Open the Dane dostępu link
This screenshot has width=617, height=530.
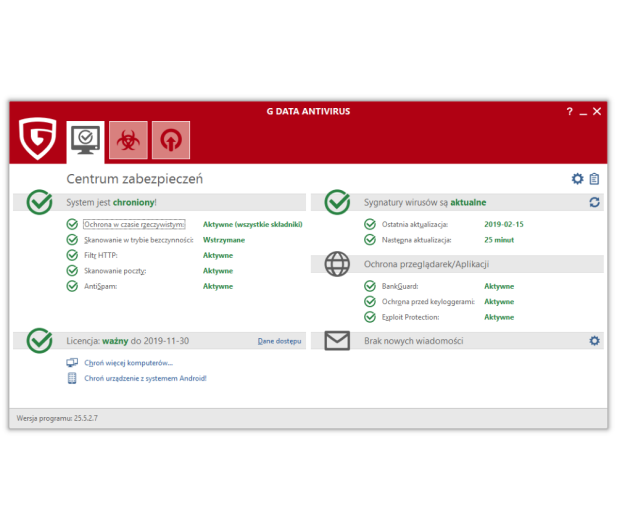coord(279,341)
